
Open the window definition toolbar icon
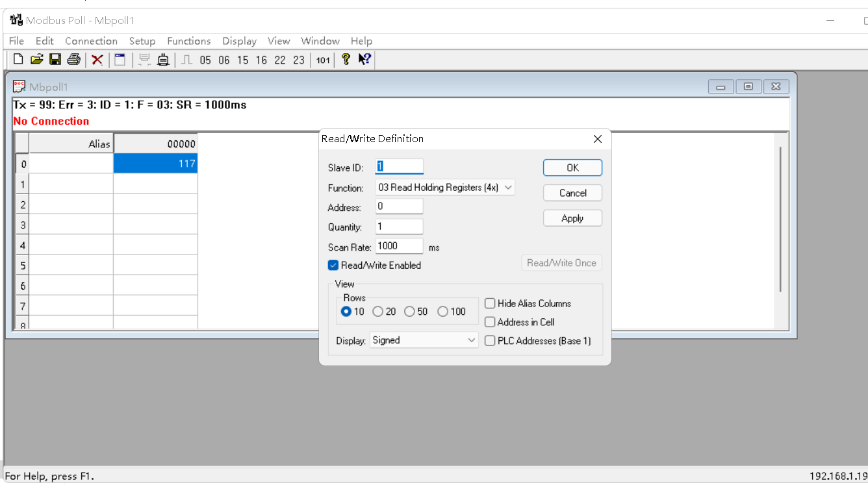click(120, 60)
